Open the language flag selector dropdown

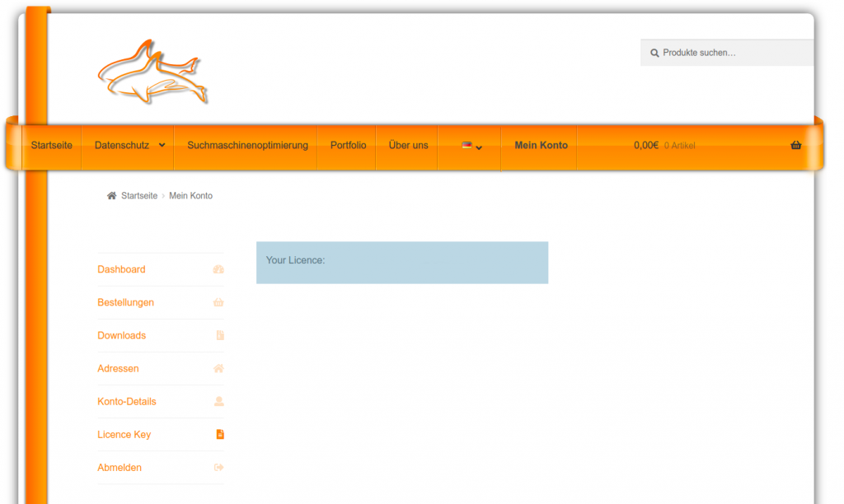point(471,146)
